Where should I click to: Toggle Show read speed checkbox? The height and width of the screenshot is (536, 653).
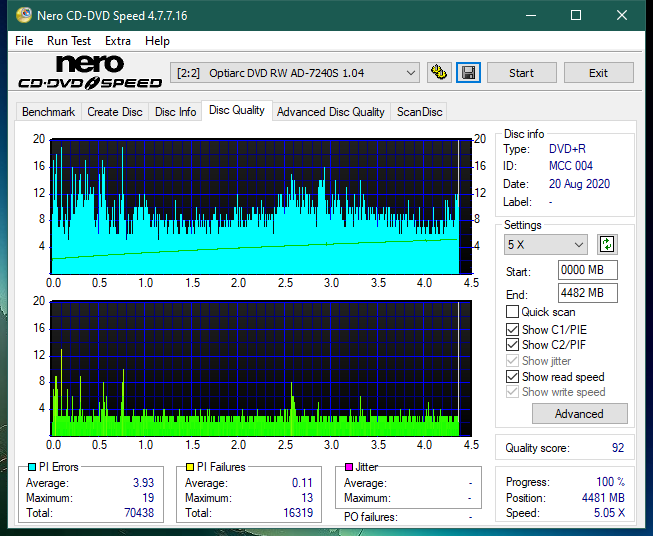coord(512,376)
